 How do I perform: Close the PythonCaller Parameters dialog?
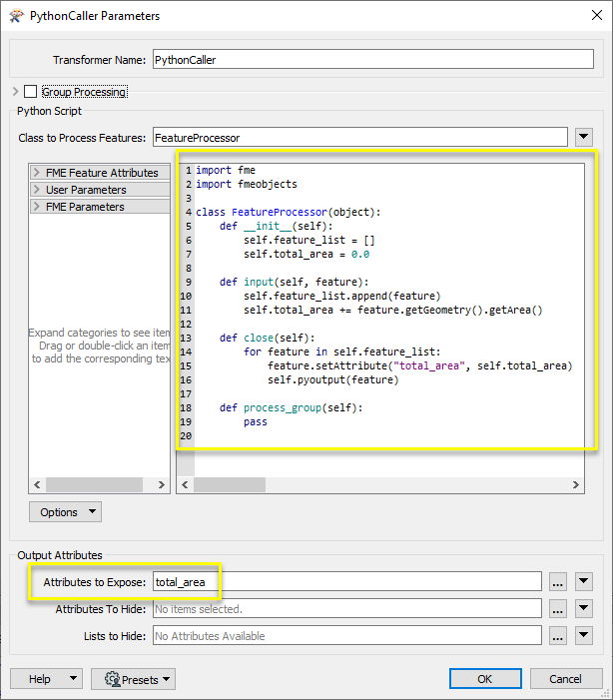pyautogui.click(x=596, y=15)
